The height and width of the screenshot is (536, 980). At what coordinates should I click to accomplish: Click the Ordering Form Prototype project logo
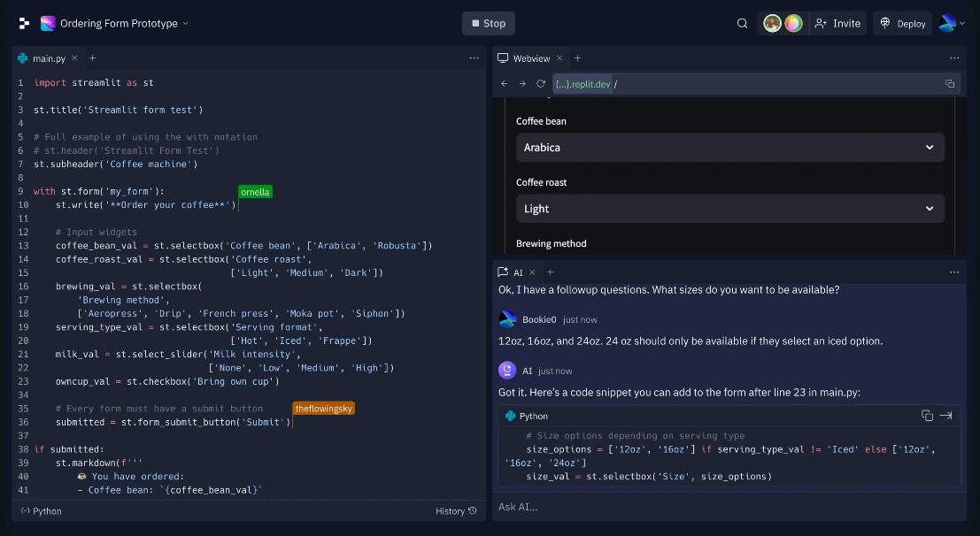(x=48, y=23)
